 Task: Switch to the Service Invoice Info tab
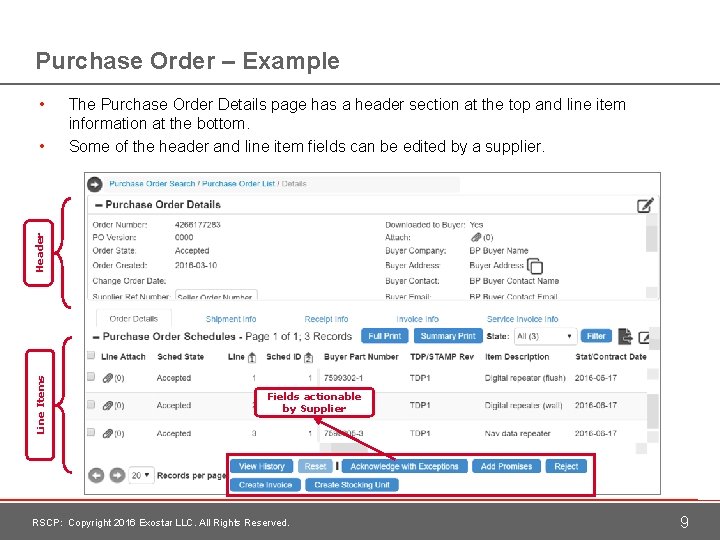pyautogui.click(x=522, y=319)
